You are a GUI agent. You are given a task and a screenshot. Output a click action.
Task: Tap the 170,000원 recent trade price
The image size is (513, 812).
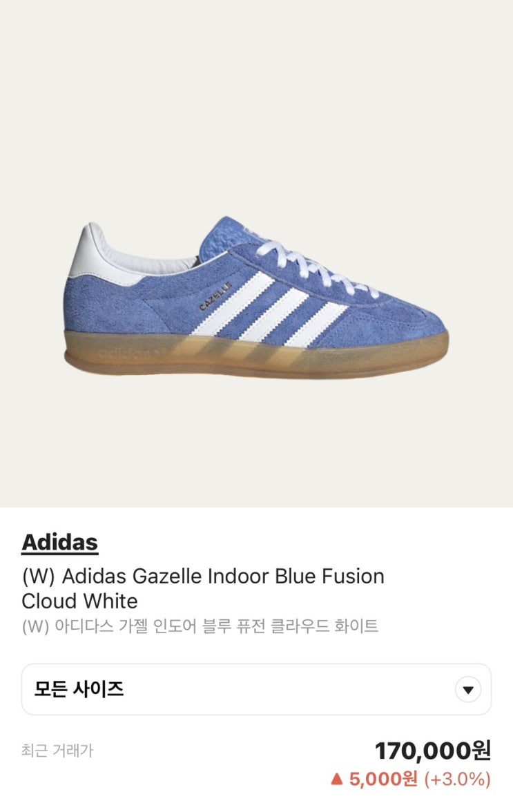tap(432, 751)
